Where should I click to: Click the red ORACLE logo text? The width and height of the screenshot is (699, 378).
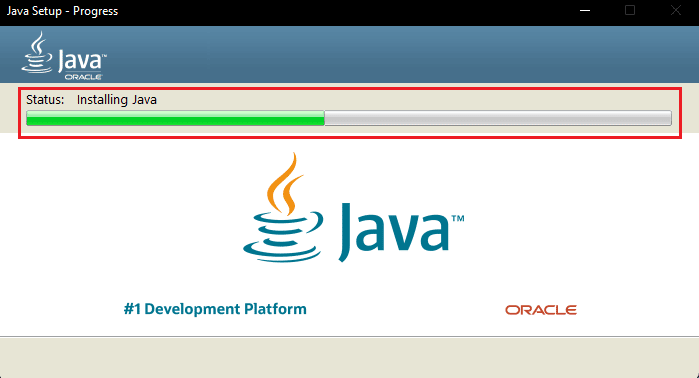pos(541,310)
